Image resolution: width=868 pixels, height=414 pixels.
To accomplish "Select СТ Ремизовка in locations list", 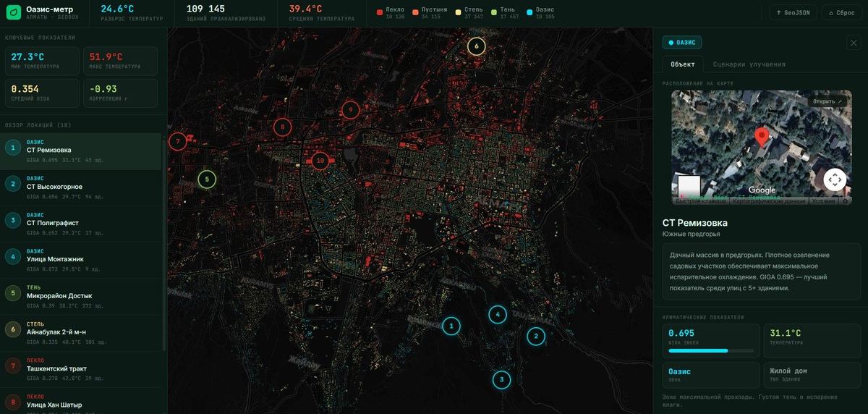I will click(x=81, y=151).
